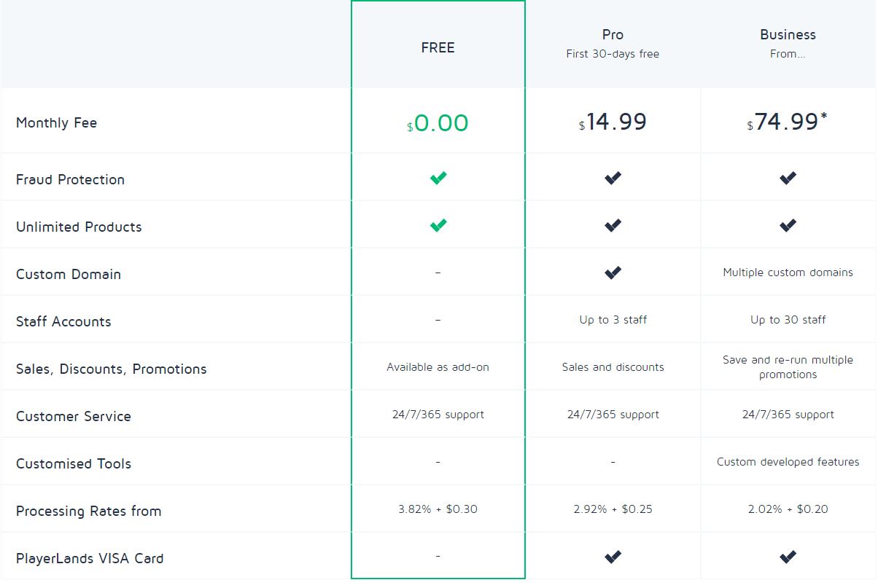Click 'Available as add-on' text
The height and width of the screenshot is (588, 878).
[x=438, y=367]
